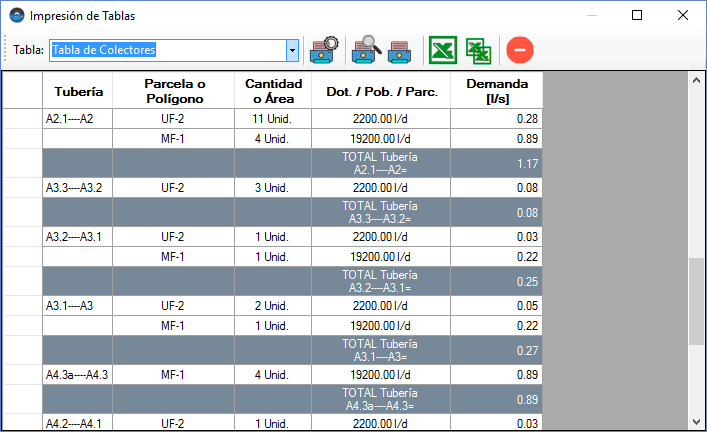
Task: Export all tables to Excel
Action: (x=479, y=49)
